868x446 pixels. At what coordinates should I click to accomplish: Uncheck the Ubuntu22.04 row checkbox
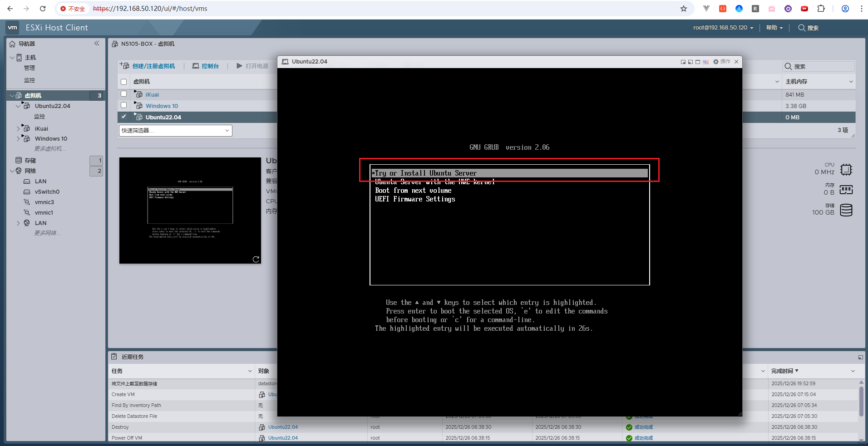(123, 117)
